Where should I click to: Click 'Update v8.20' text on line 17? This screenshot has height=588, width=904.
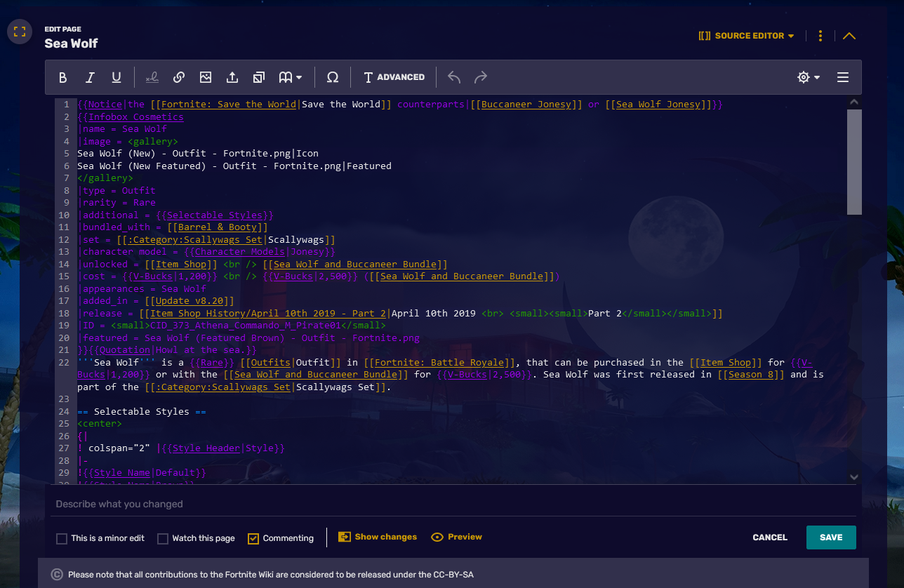point(190,301)
